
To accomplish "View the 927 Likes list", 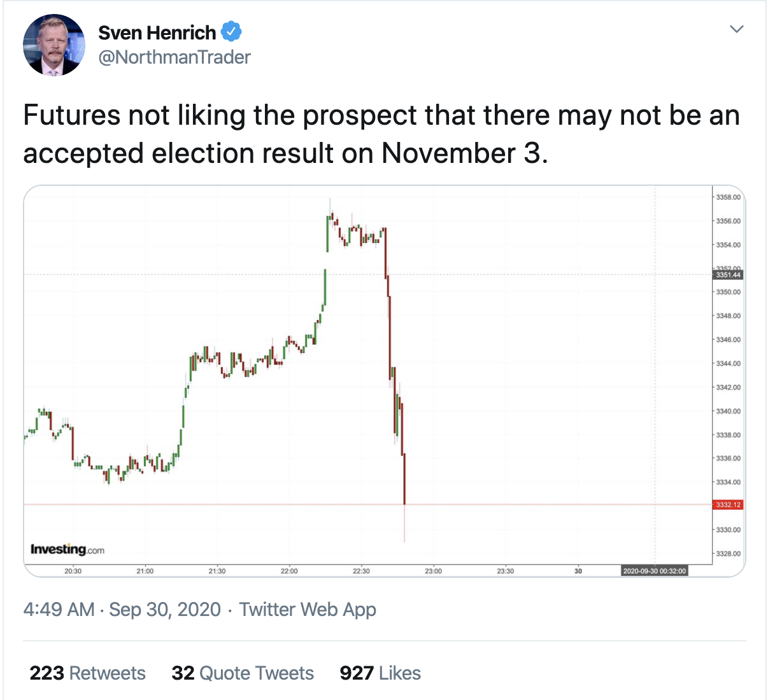I will (x=380, y=673).
